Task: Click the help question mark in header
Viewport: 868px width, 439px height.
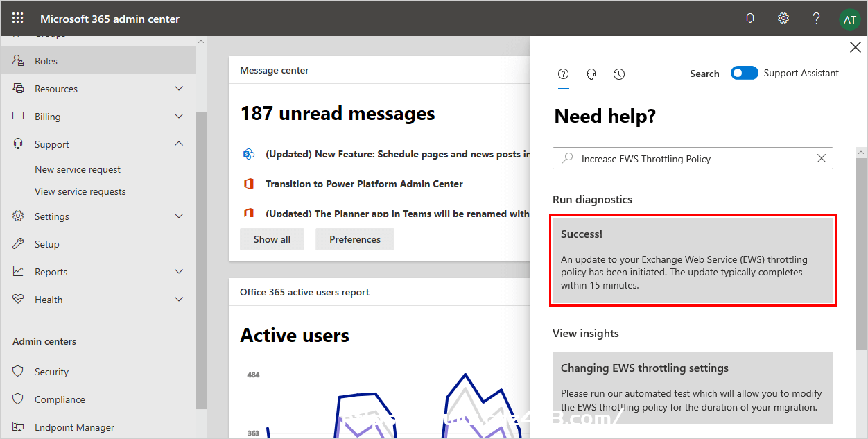Action: click(x=817, y=19)
